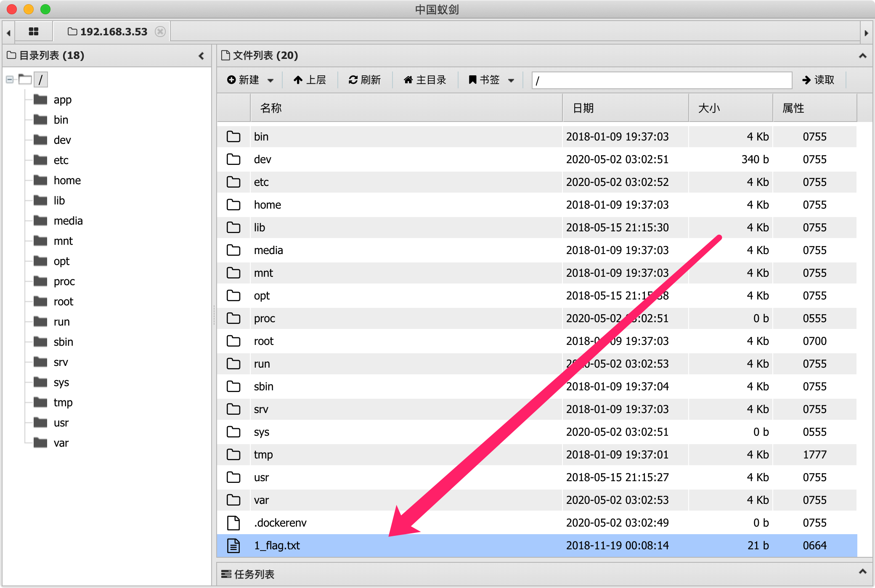Viewport: 875px width, 588px height.
Task: Open the 书签 dropdown arrow
Action: [511, 80]
